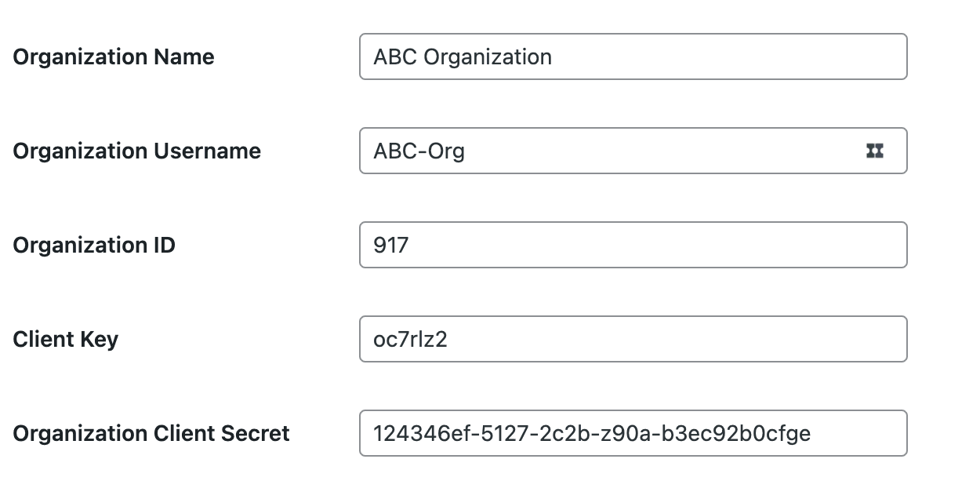Place cursor on the "oc7rlz2" key value
980x499 pixels.
[x=410, y=340]
